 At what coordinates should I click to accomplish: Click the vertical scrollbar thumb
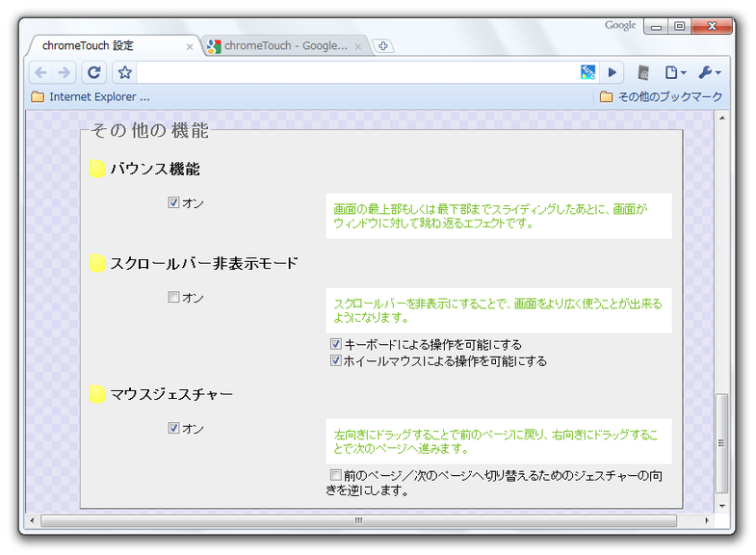(721, 443)
